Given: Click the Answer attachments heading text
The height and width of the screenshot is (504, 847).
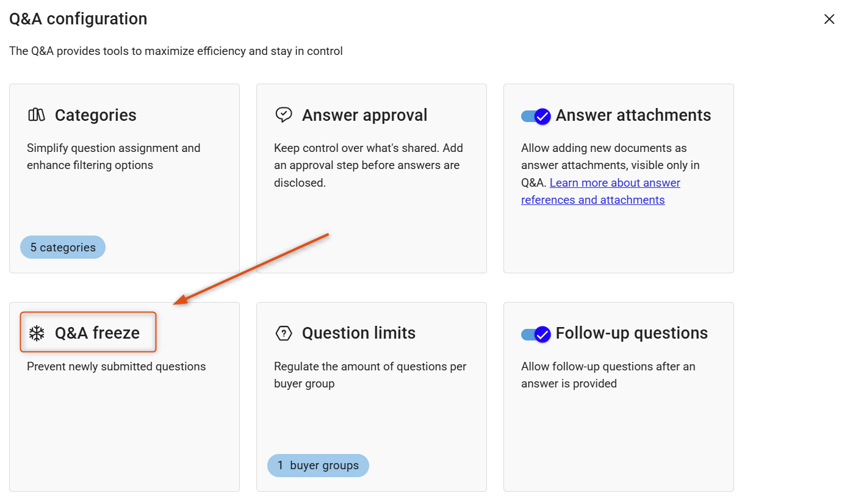Looking at the screenshot, I should point(633,115).
